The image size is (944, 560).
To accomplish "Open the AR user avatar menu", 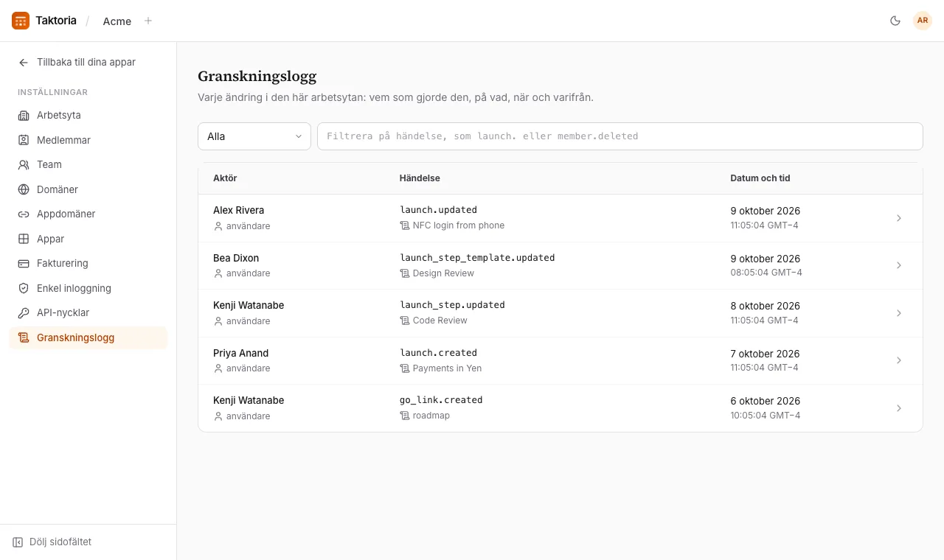I will tap(923, 21).
